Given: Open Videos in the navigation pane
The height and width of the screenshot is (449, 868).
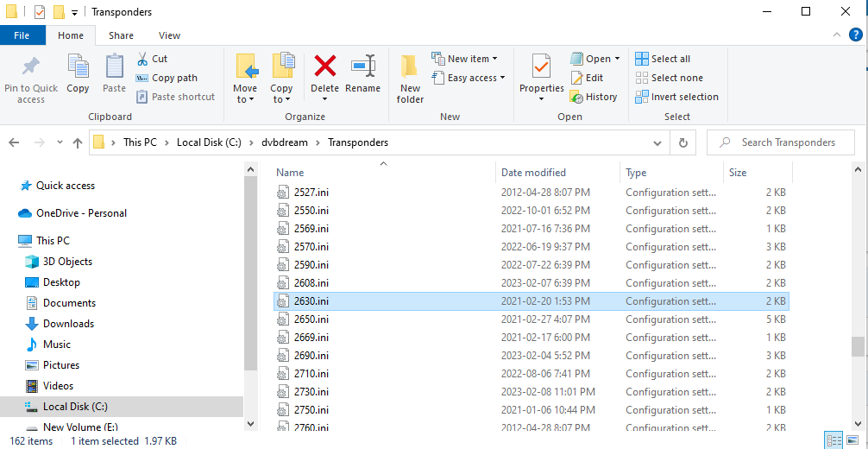Looking at the screenshot, I should pyautogui.click(x=50, y=386).
